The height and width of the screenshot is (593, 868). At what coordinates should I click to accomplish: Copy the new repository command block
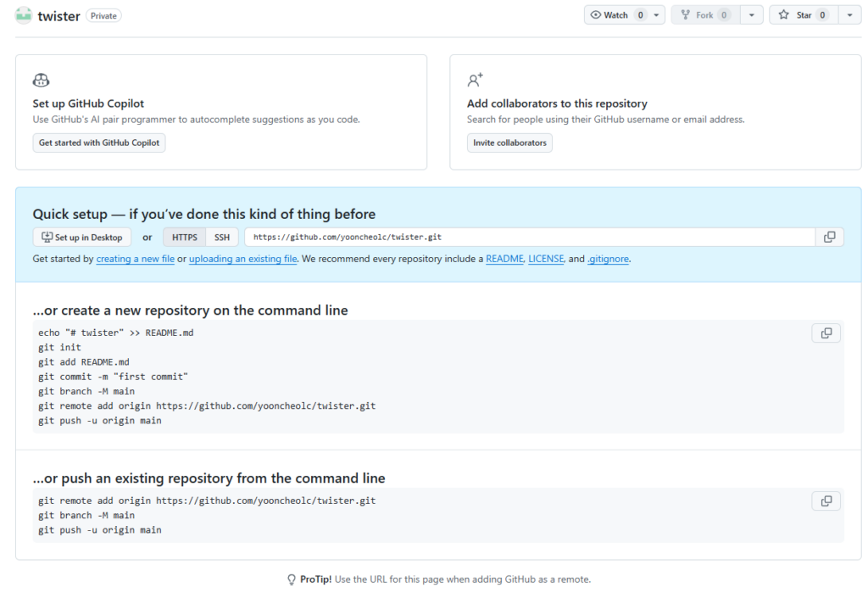(826, 333)
